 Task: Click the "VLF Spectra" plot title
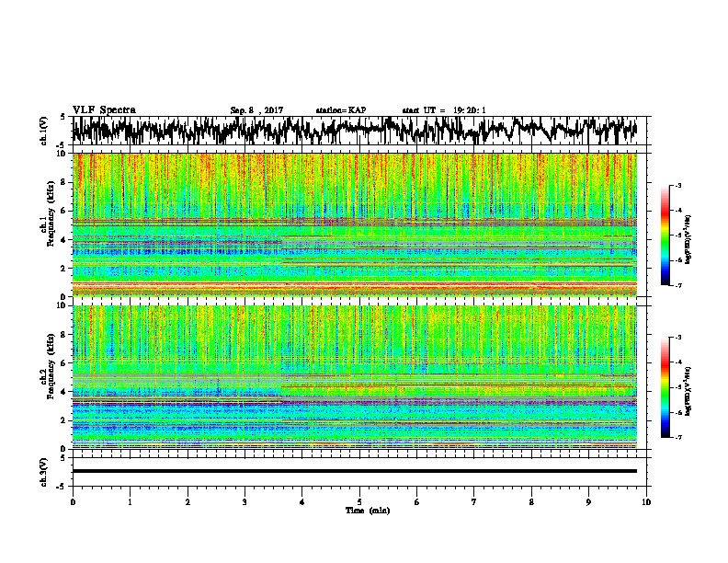(104, 110)
